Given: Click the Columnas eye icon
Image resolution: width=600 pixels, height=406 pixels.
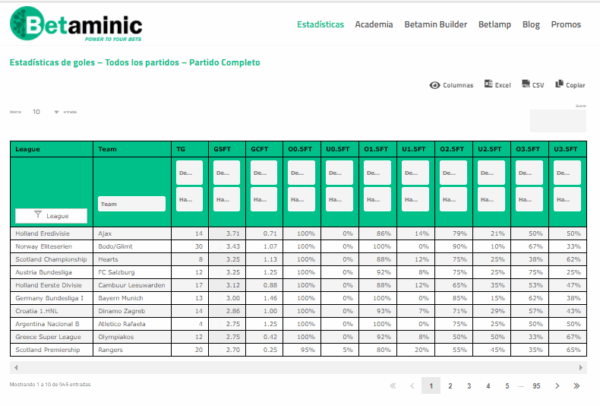Looking at the screenshot, I should 434,85.
